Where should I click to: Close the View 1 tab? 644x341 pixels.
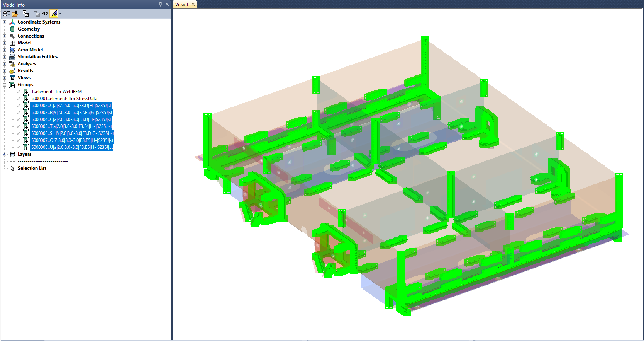point(193,5)
